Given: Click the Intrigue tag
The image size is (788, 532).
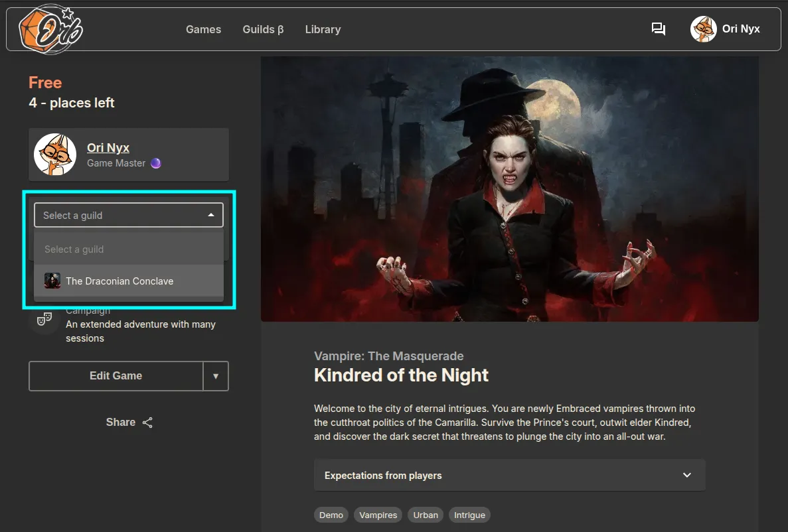Looking at the screenshot, I should (469, 515).
